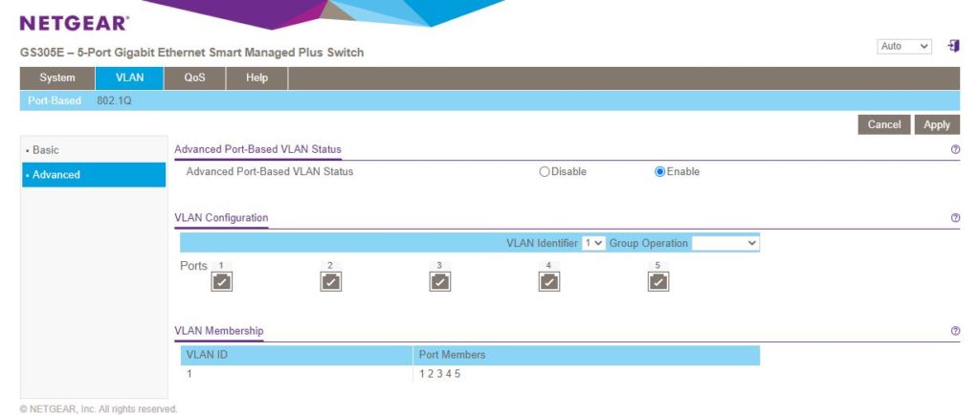Open help icon for VLAN Membership section
This screenshot has width=980, height=418.
click(x=955, y=331)
